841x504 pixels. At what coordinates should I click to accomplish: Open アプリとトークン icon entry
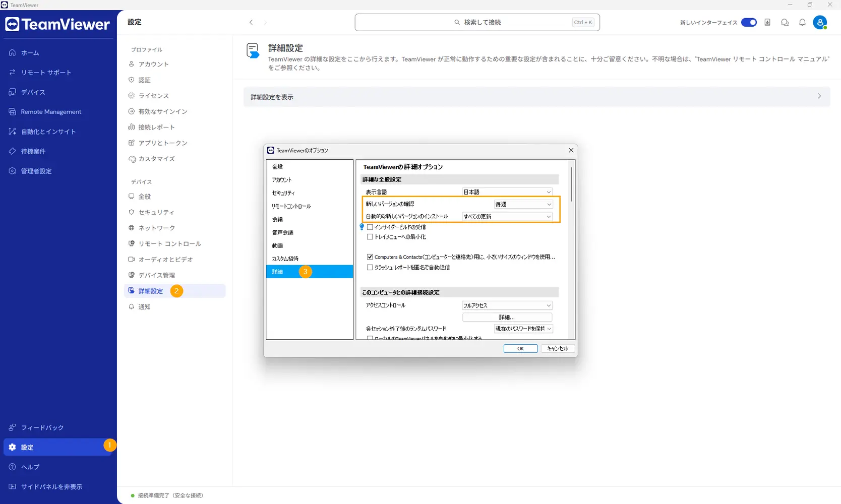pyautogui.click(x=132, y=143)
